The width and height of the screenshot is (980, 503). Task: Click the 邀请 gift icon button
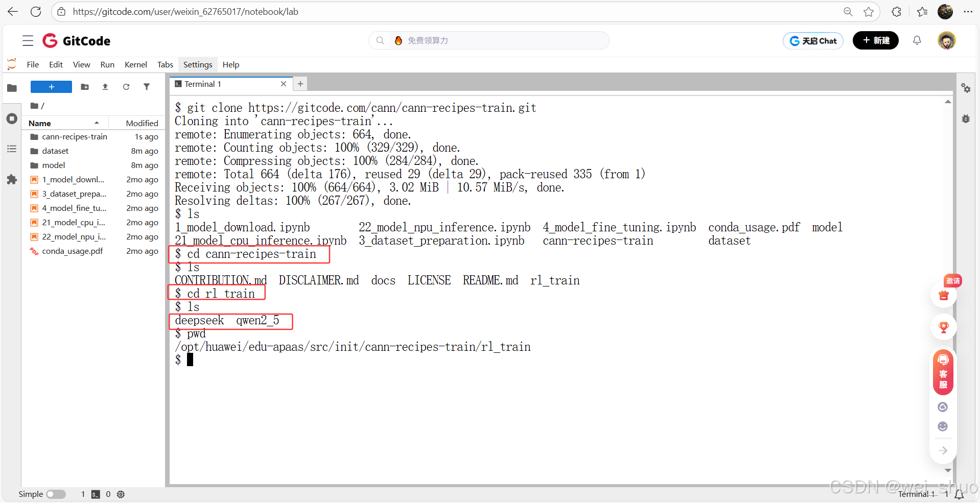pos(944,295)
